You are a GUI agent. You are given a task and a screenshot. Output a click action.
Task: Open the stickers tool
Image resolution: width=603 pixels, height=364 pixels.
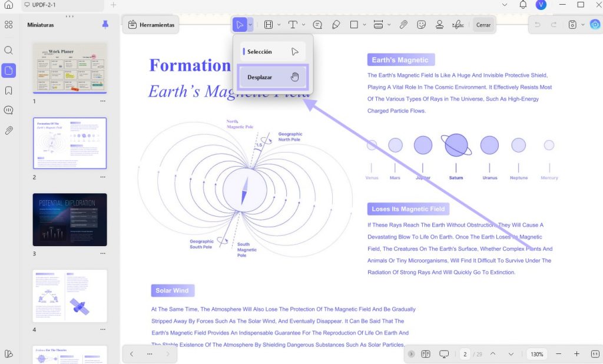click(422, 25)
